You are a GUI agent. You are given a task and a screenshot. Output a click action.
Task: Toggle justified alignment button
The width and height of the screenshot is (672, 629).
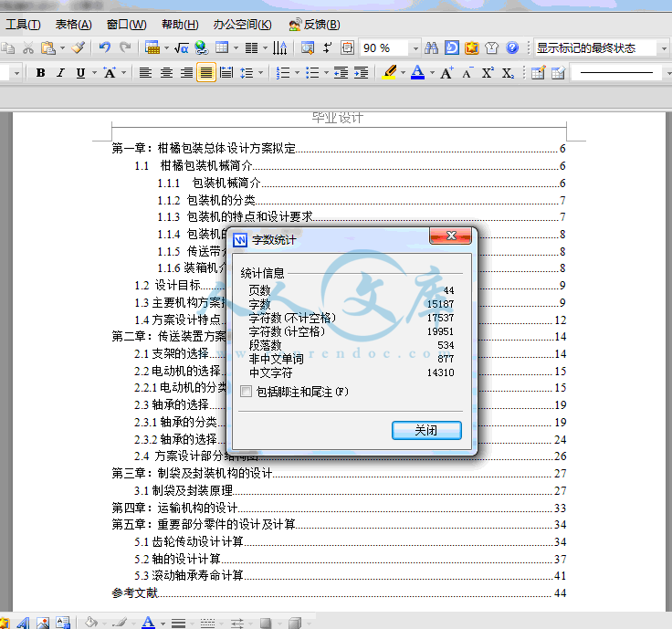click(206, 72)
